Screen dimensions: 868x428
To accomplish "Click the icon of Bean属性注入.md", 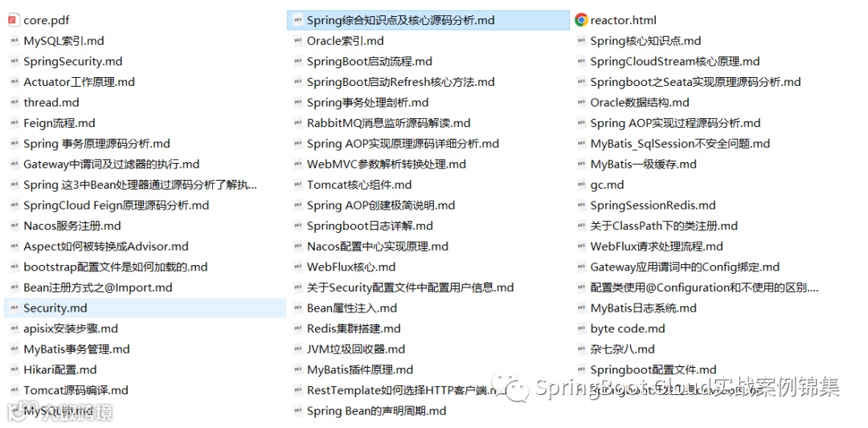I will tap(297, 308).
